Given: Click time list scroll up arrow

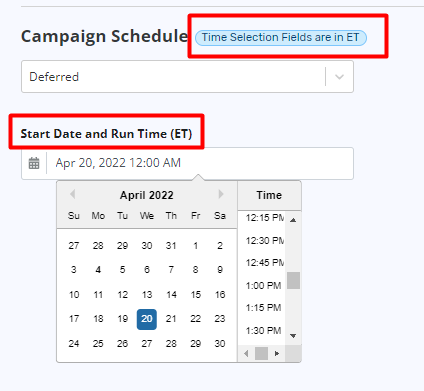Looking at the screenshot, I should point(293,220).
